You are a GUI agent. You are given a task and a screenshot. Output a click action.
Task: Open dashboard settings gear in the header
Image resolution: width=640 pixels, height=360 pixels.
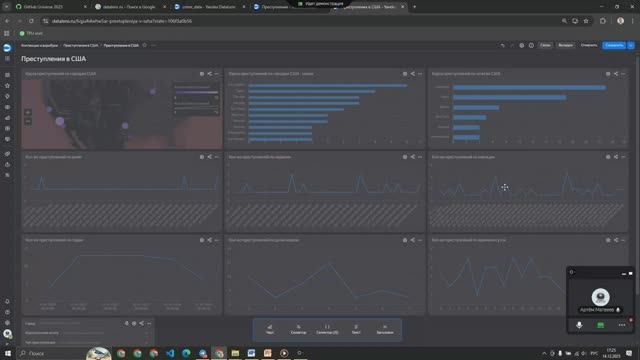(522, 45)
